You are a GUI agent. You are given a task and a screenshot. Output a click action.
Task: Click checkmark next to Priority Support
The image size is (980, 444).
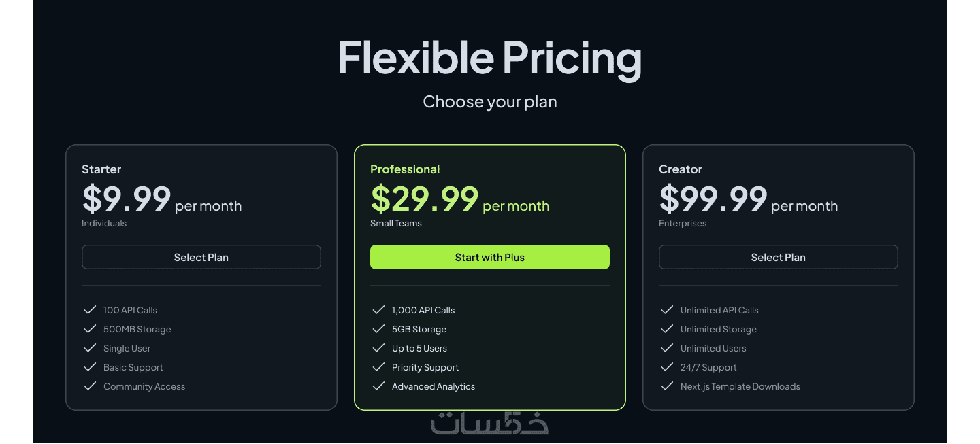point(378,367)
